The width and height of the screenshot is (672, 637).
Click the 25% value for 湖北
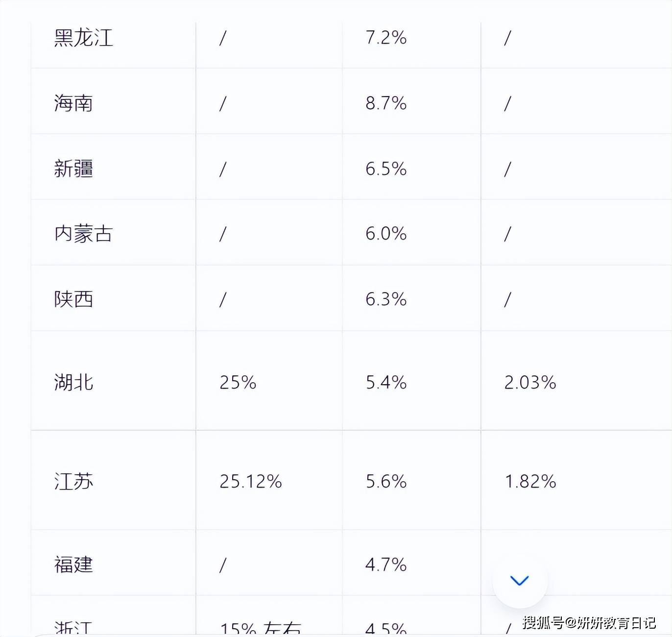tap(238, 382)
